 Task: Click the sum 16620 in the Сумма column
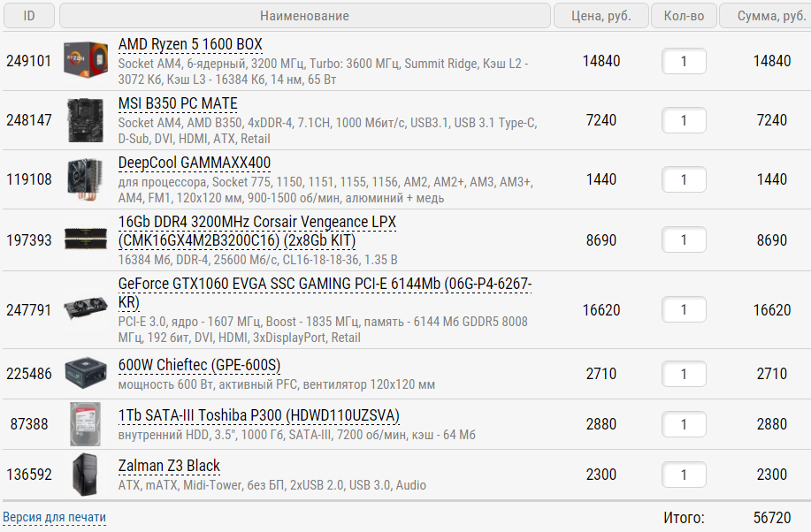coord(772,309)
